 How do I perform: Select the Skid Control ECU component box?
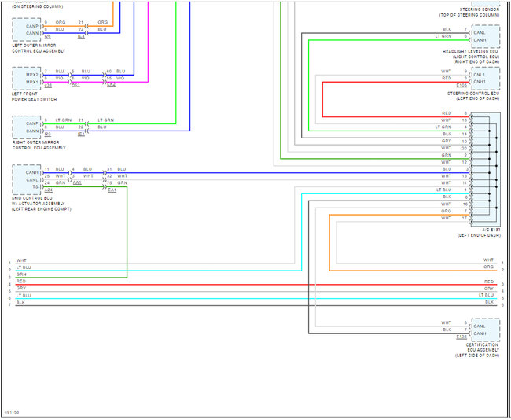pos(27,179)
